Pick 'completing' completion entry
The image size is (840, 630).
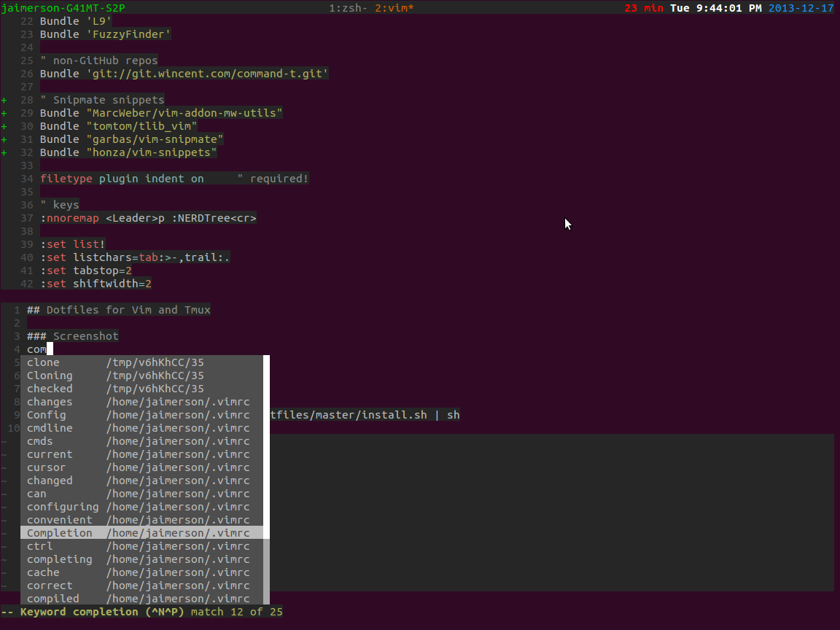click(142, 559)
